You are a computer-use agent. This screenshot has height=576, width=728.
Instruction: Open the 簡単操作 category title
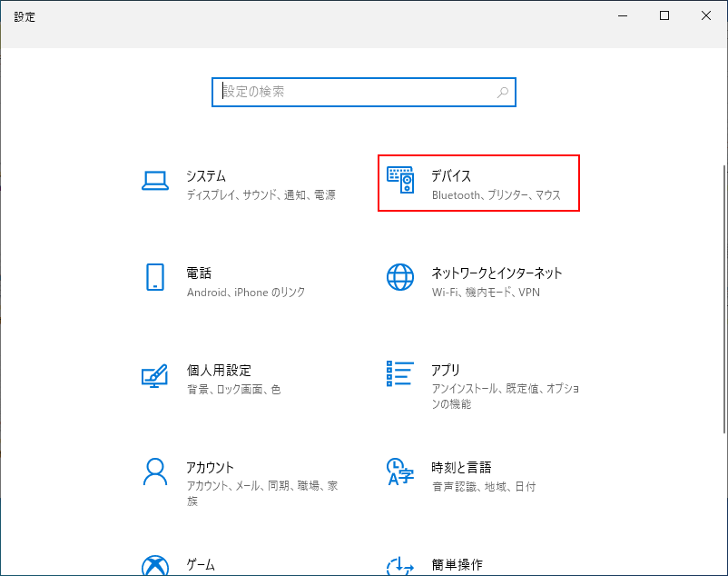click(x=457, y=565)
